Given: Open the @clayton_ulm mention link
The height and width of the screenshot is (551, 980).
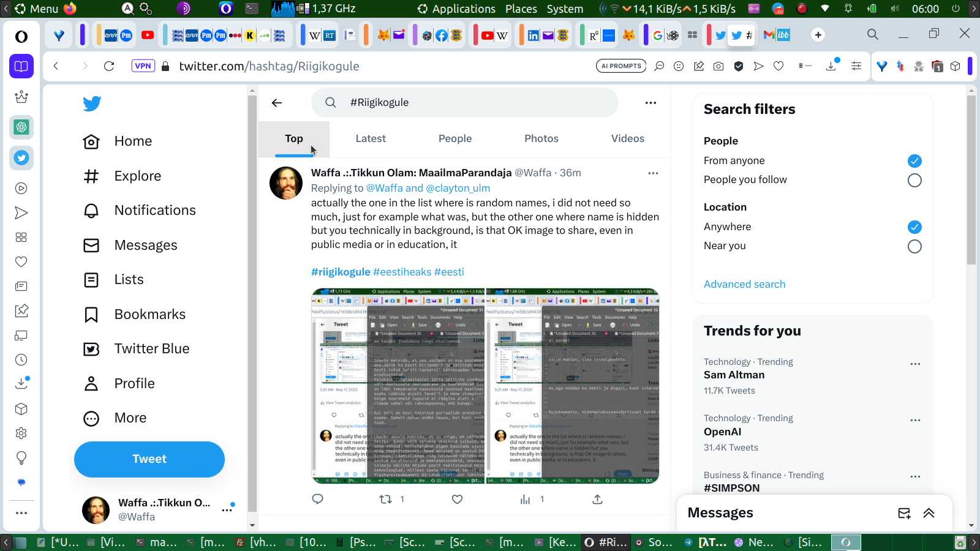Looking at the screenshot, I should pyautogui.click(x=458, y=189).
